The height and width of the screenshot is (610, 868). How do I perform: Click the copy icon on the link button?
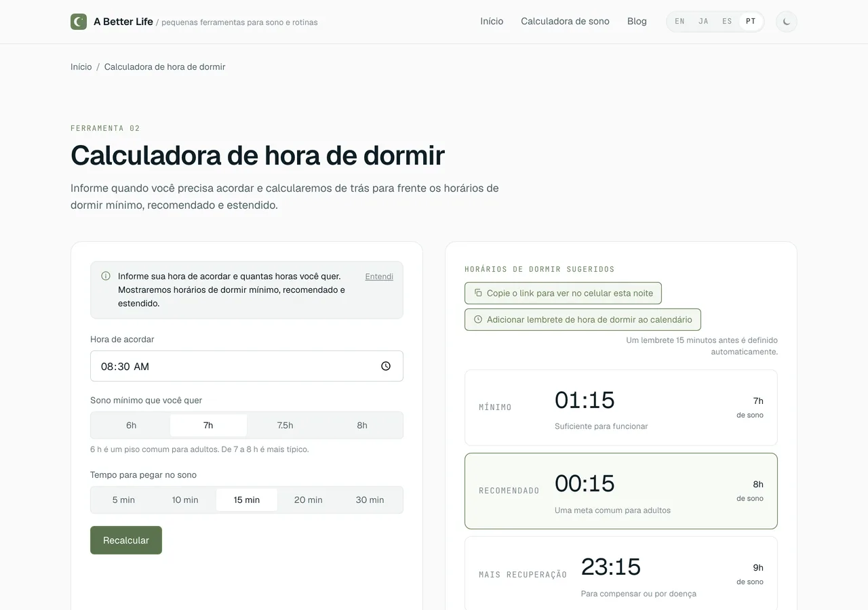click(x=478, y=293)
